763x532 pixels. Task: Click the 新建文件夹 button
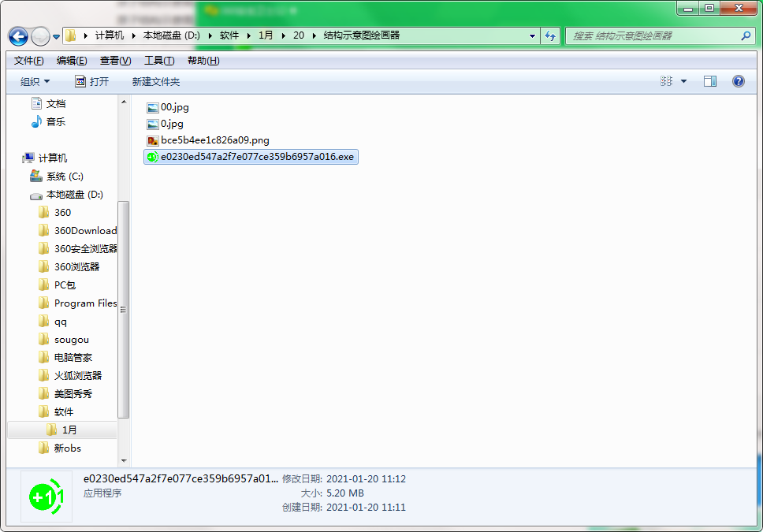tap(156, 82)
